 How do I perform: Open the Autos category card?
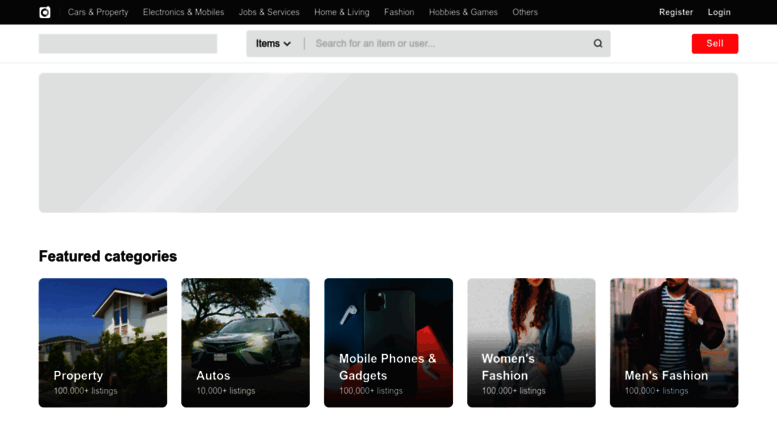[x=245, y=343]
